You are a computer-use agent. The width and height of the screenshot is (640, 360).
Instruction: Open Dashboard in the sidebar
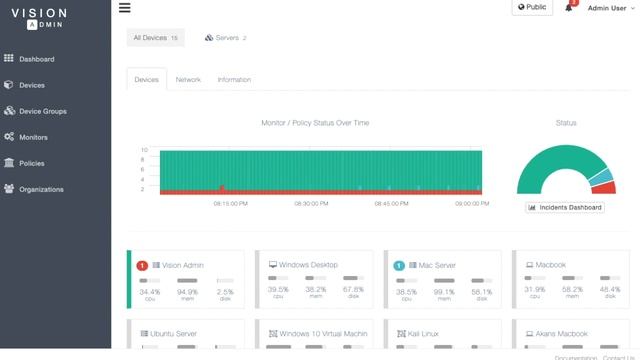(37, 59)
